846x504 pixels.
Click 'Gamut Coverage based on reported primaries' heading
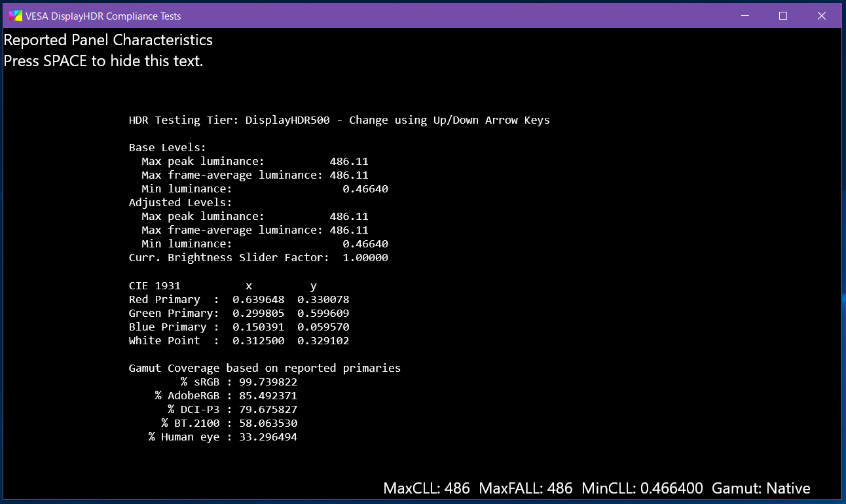265,369
